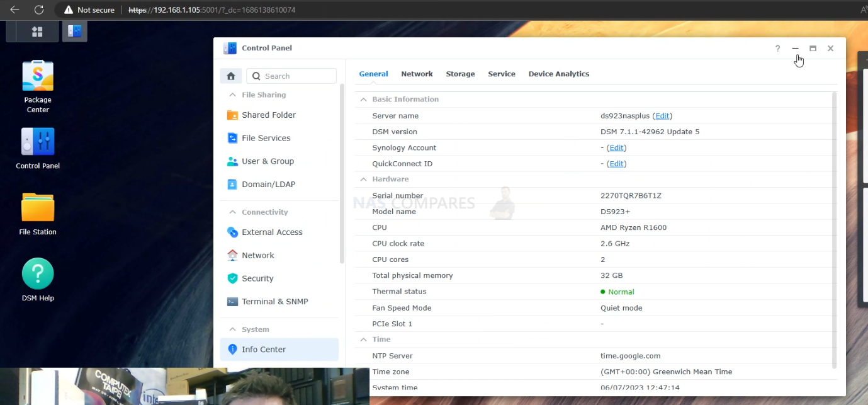Edit the Synology Account
The width and height of the screenshot is (868, 405).
(616, 148)
